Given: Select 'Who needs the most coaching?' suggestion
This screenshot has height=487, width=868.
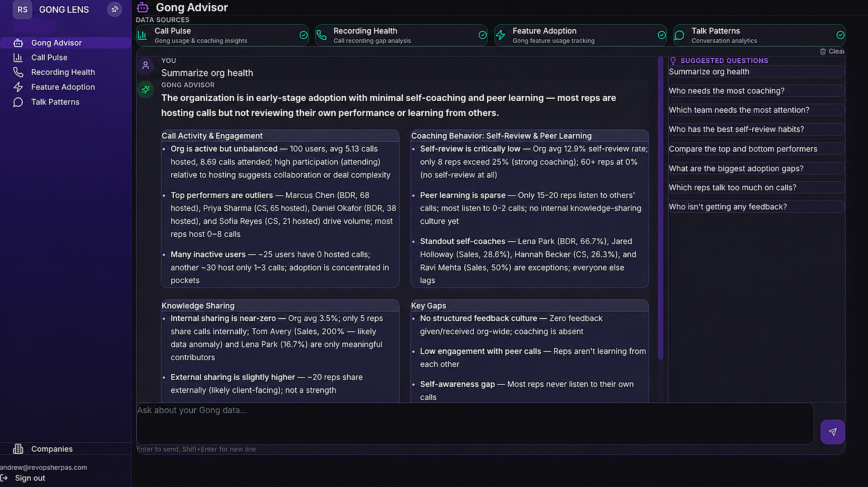Looking at the screenshot, I should [x=756, y=91].
